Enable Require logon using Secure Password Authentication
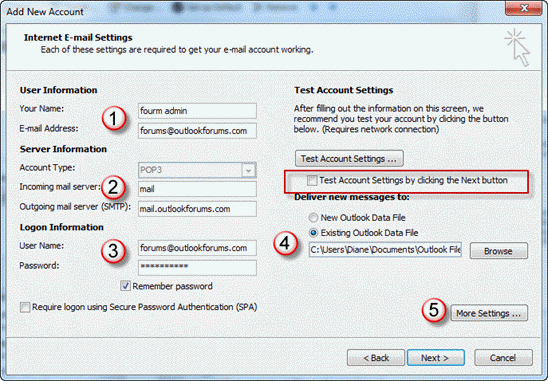The height and width of the screenshot is (381, 548). pos(25,307)
